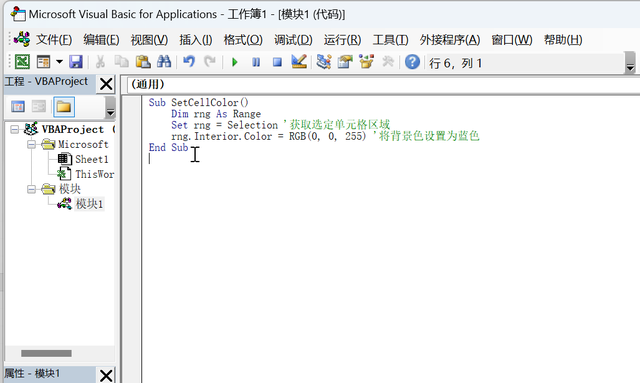Click the Insert UserForm icon

click(43, 62)
